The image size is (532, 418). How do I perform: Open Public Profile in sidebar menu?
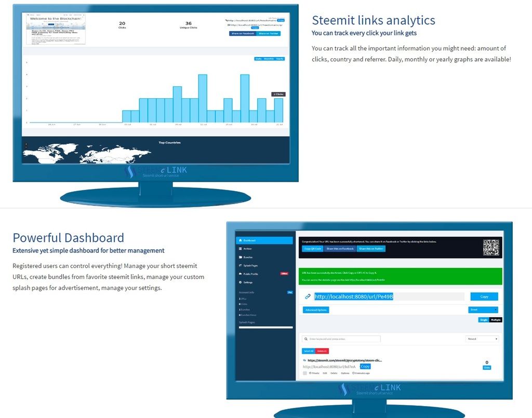click(251, 274)
